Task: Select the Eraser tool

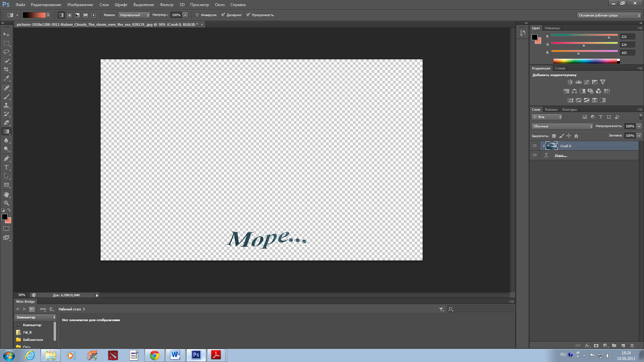Action: click(6, 123)
